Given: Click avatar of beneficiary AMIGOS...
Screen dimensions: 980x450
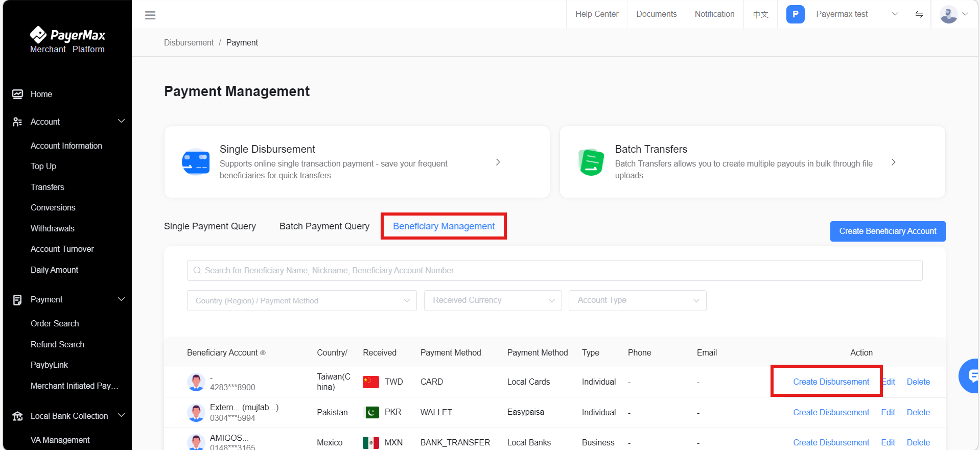Looking at the screenshot, I should point(196,442).
